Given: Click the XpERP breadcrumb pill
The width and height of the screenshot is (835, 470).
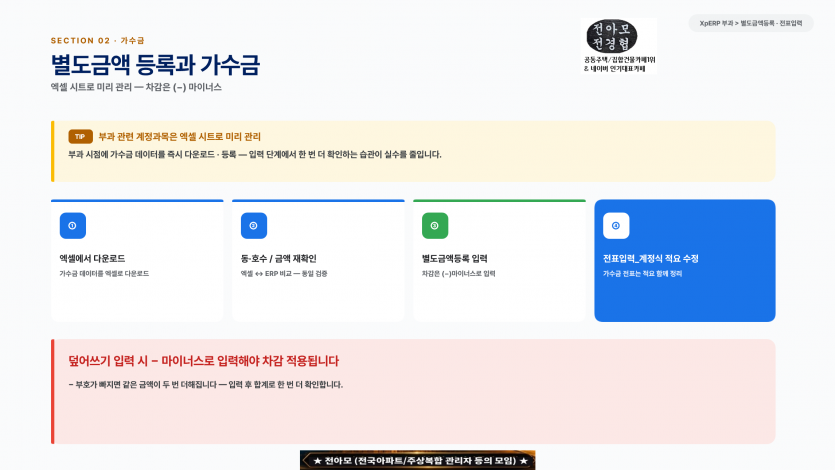Looking at the screenshot, I should 750,23.
